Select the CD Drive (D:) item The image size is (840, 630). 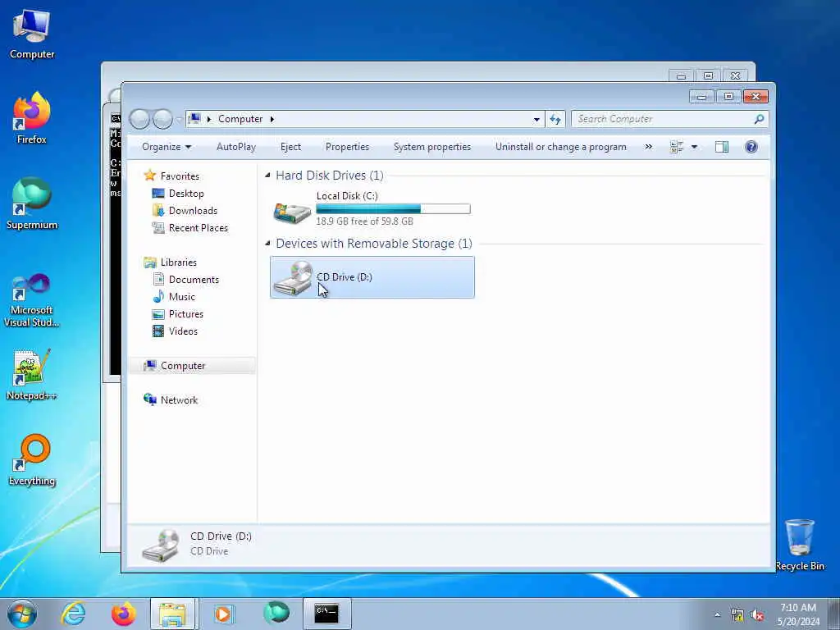372,277
